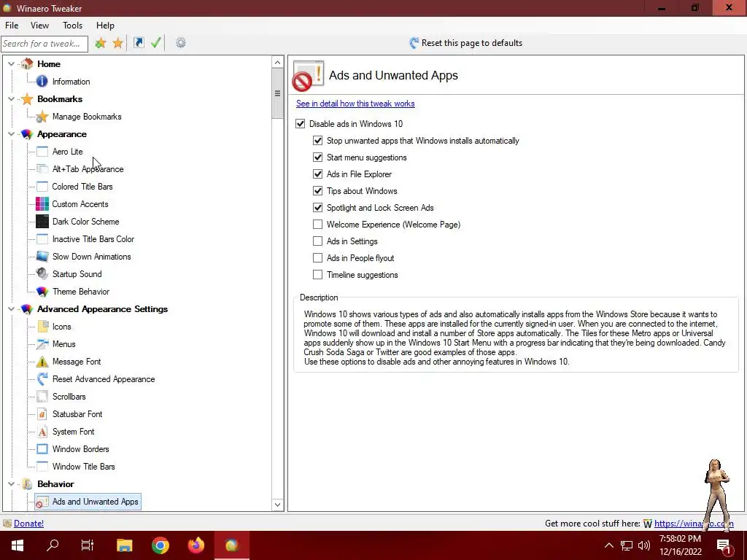
Task: Open the notification center icon
Action: [x=724, y=545]
